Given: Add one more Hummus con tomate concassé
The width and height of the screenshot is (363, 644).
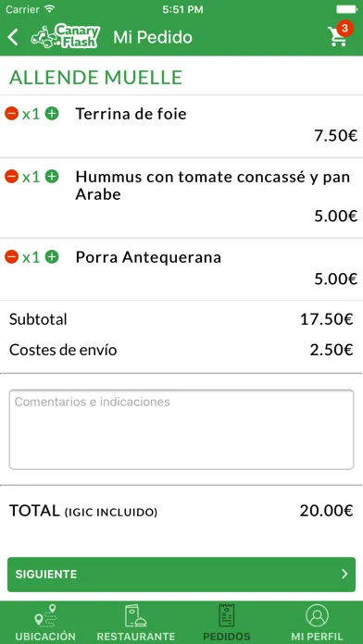Looking at the screenshot, I should click(52, 177).
